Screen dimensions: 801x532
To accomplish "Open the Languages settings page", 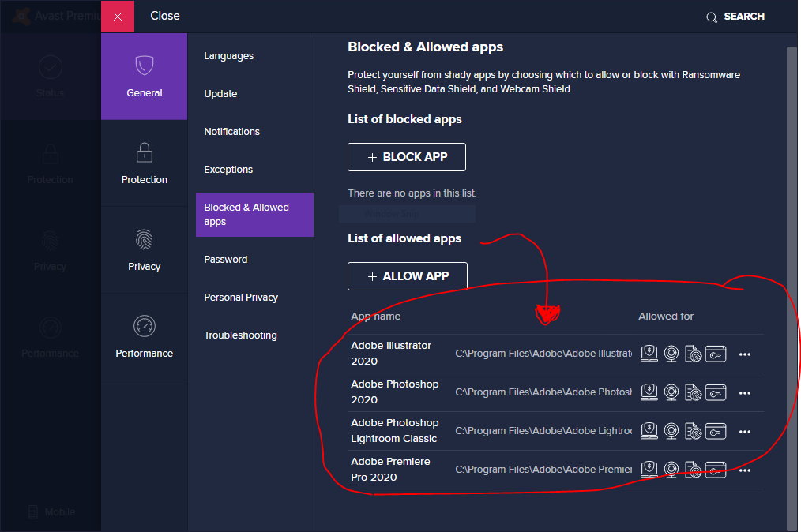I will pos(229,56).
